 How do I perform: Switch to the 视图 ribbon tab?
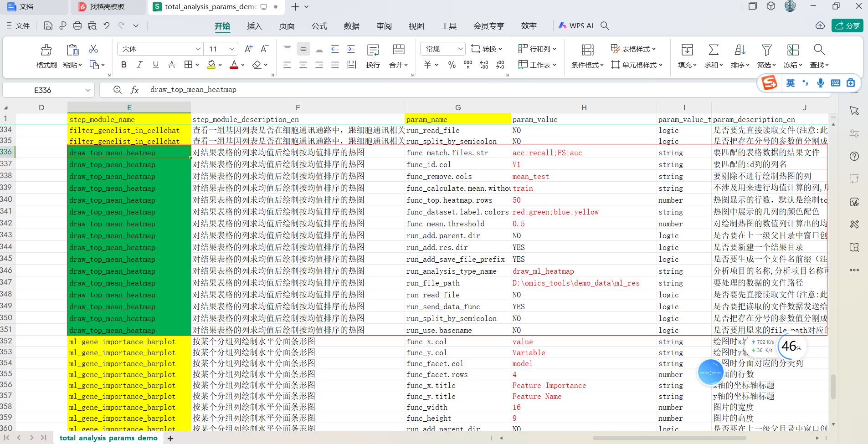(x=416, y=26)
